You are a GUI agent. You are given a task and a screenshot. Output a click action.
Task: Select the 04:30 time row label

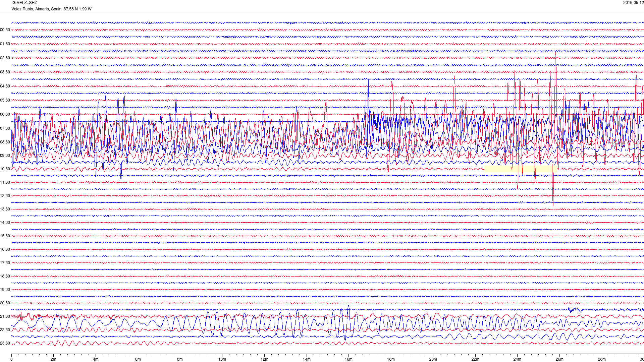5,86
